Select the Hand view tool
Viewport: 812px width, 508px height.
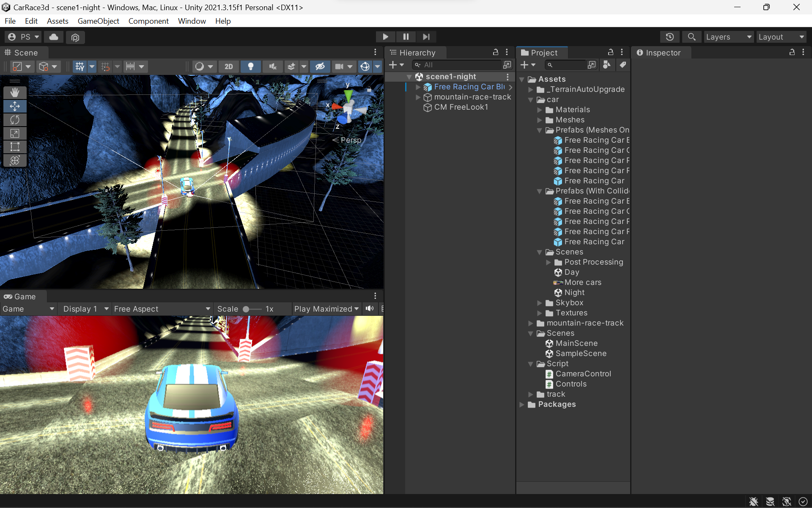coord(15,92)
